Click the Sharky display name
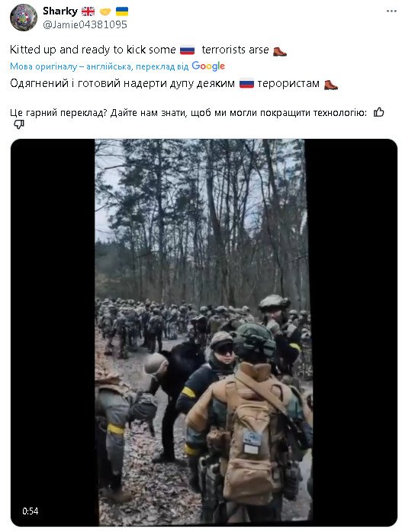Image resolution: width=402 pixels, height=532 pixels. [60, 11]
